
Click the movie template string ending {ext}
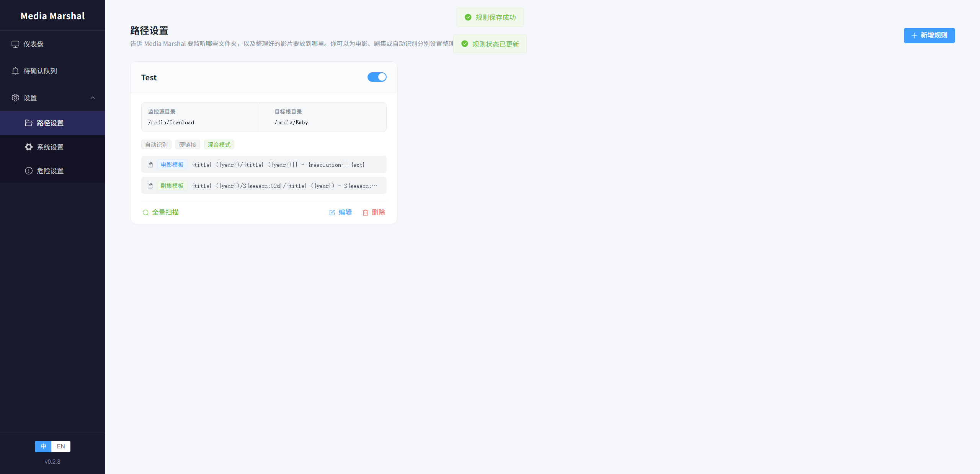point(278,165)
